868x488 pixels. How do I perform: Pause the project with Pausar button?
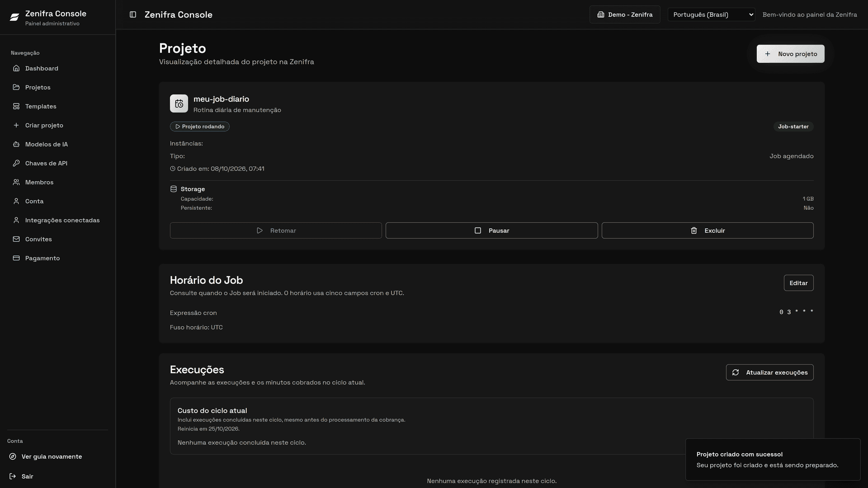tap(491, 230)
